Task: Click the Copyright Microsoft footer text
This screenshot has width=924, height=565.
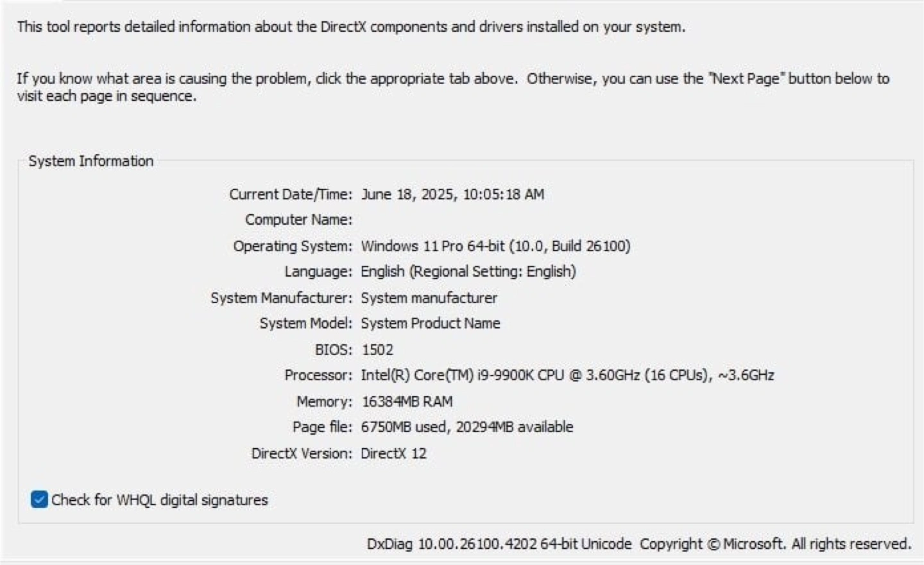Action: [775, 544]
